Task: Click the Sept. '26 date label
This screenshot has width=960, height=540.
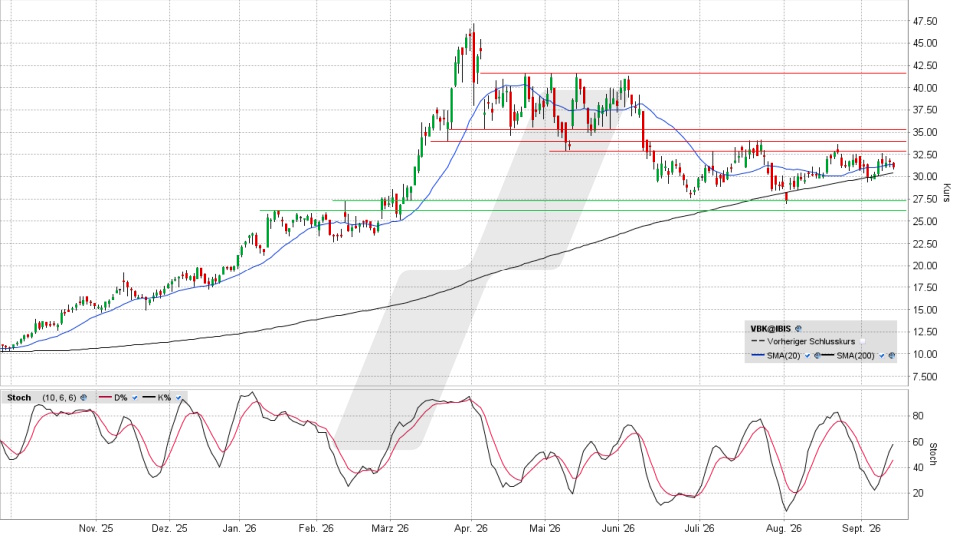Action: (x=861, y=528)
